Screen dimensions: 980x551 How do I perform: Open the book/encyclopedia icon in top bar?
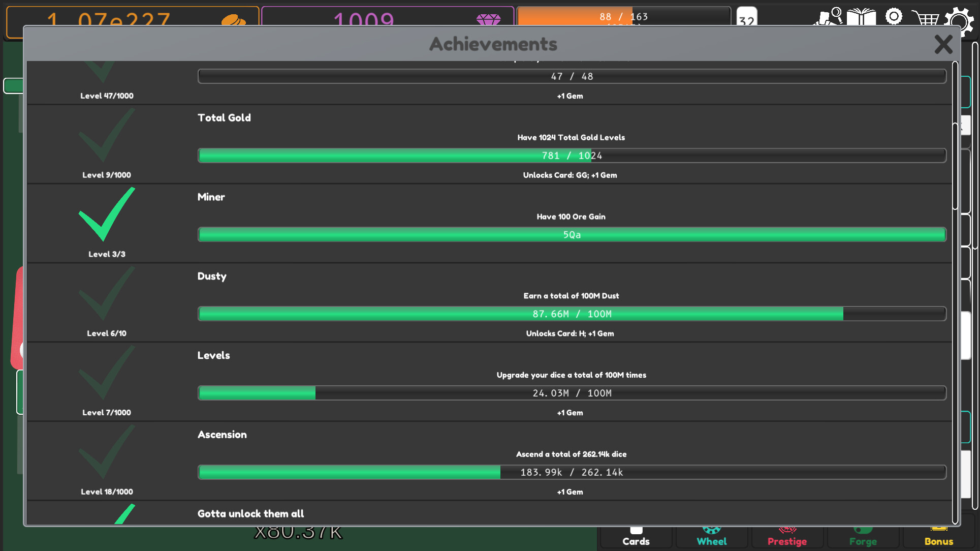point(861,18)
